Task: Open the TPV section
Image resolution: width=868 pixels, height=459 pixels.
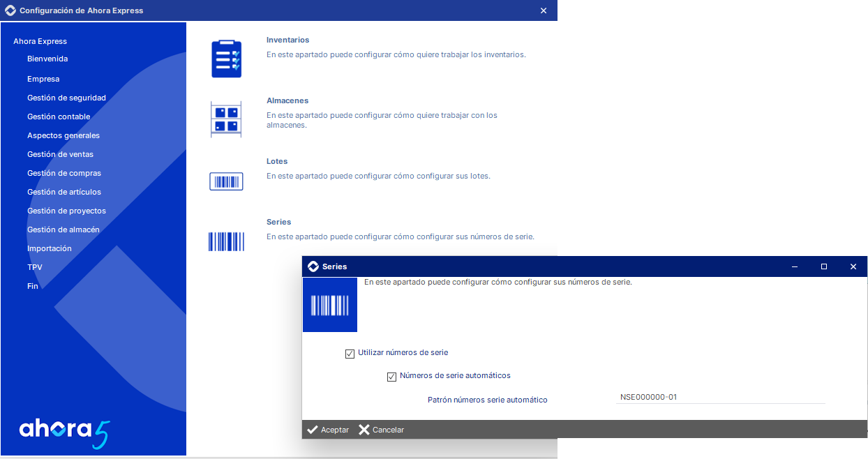Action: click(35, 267)
